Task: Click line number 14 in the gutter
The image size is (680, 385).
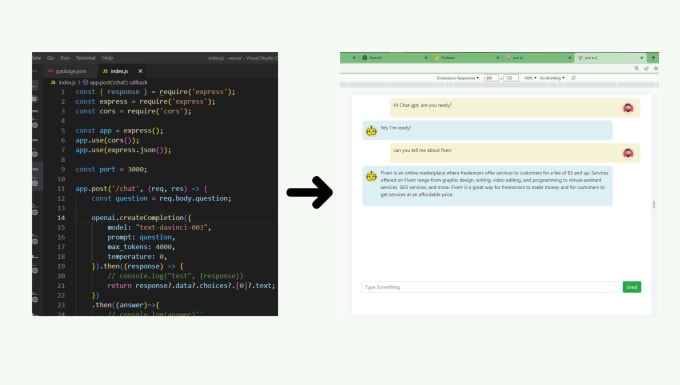Action: [x=61, y=218]
